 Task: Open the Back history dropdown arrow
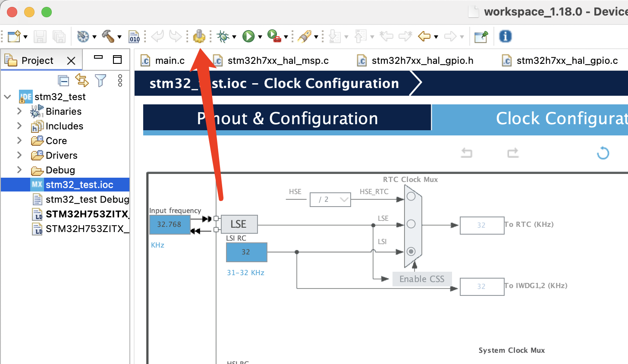pyautogui.click(x=436, y=37)
